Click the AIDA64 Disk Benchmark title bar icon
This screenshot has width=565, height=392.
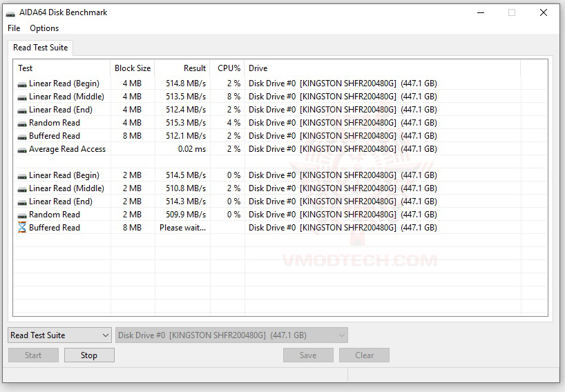[x=10, y=13]
